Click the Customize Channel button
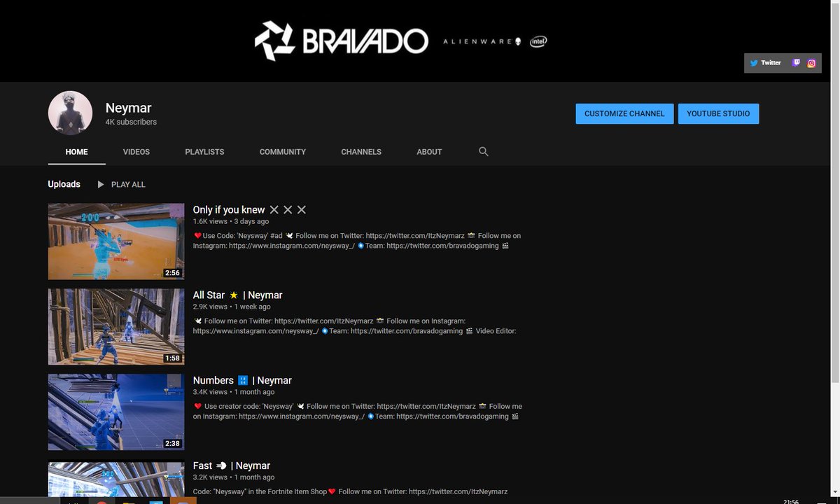The image size is (840, 504). coord(624,113)
